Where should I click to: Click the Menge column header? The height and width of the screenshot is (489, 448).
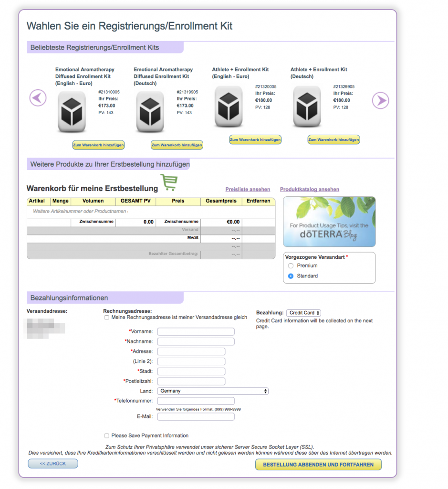click(x=61, y=202)
